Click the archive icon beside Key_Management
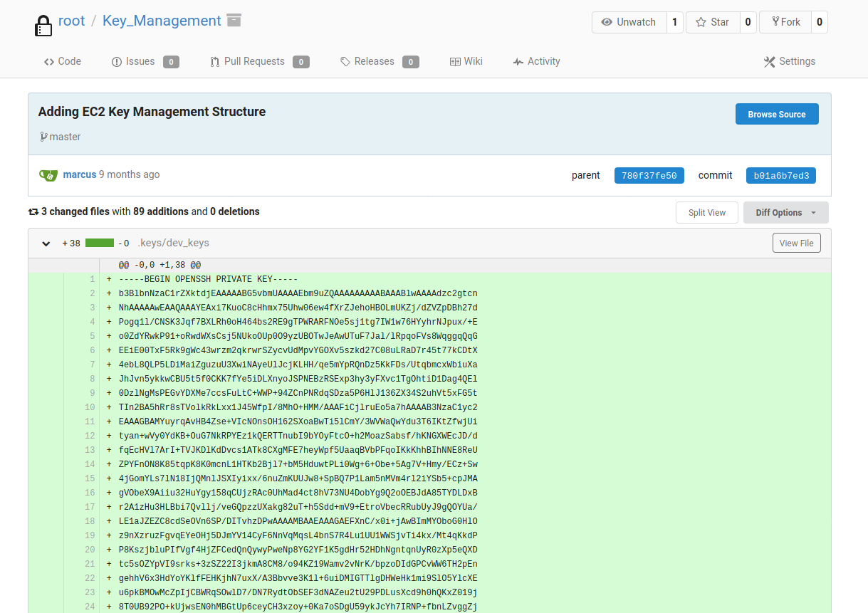Screen dimensions: 868x613 [234, 20]
